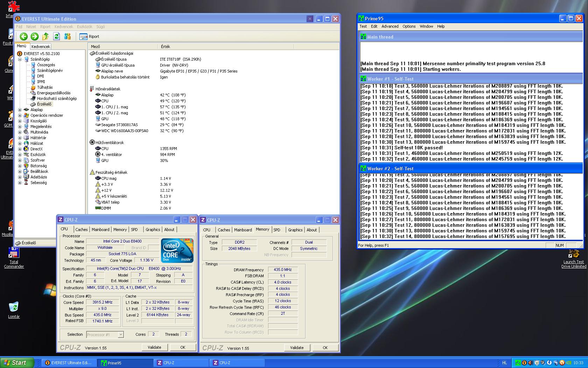Click the Worker #2 Self-Test title bar
The image size is (588, 368).
click(x=471, y=169)
